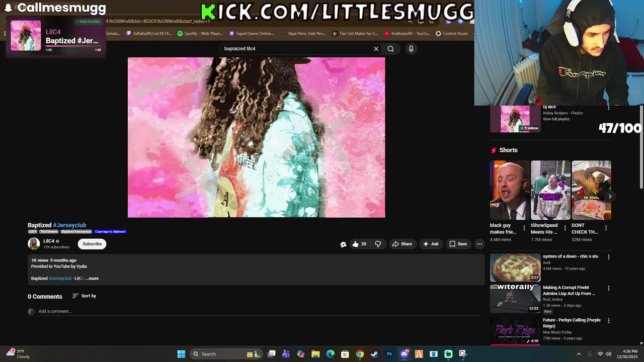Click the now playing overlay progress bar
Image resolution: width=644 pixels, height=362 pixels.
click(x=73, y=46)
